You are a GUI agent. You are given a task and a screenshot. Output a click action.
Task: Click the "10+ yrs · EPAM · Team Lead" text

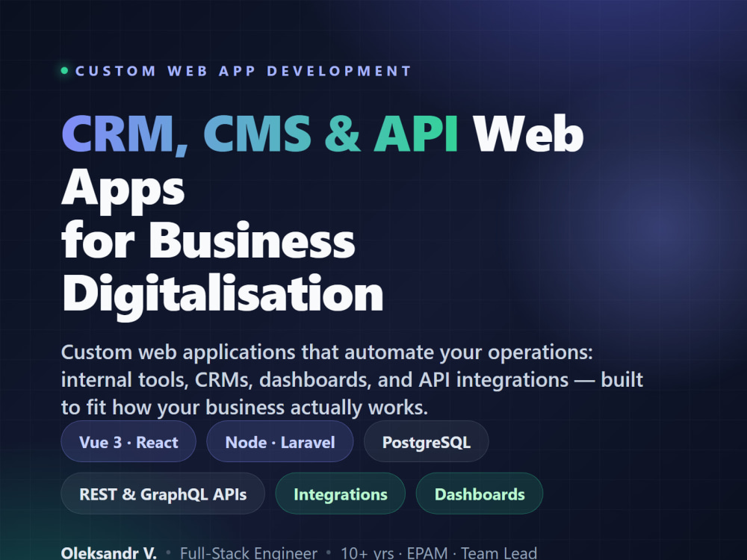[438, 553]
